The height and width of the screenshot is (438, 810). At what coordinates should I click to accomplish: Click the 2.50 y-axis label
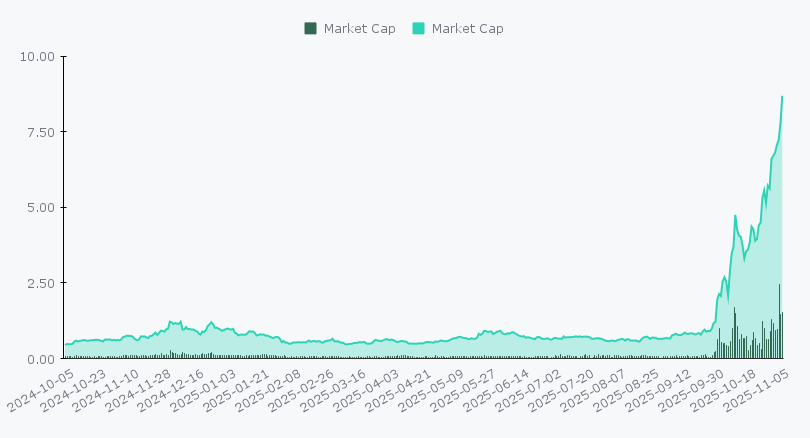(x=40, y=283)
